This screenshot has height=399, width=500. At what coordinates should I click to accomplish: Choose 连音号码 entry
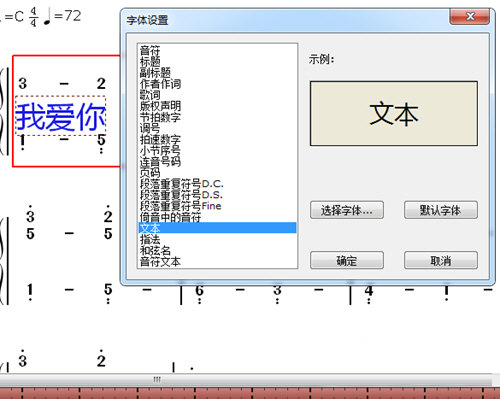tap(217, 161)
